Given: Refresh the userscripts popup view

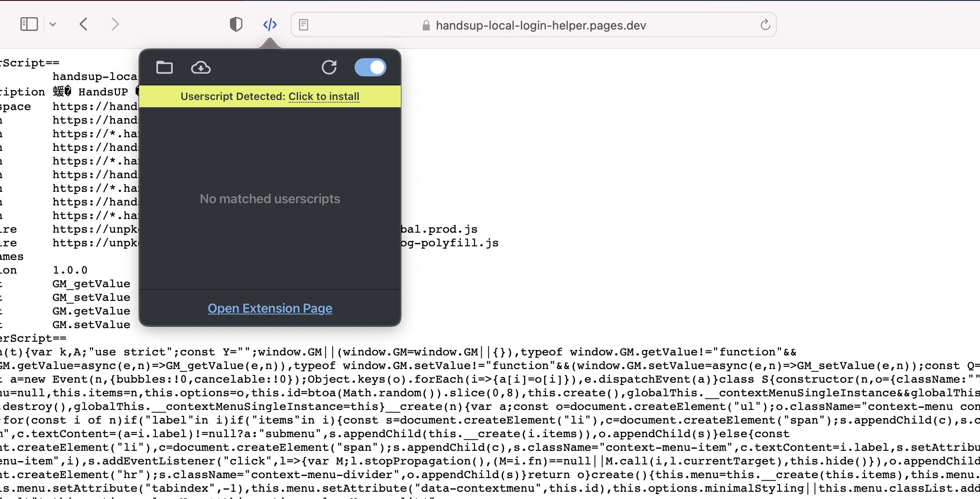Looking at the screenshot, I should coord(329,68).
